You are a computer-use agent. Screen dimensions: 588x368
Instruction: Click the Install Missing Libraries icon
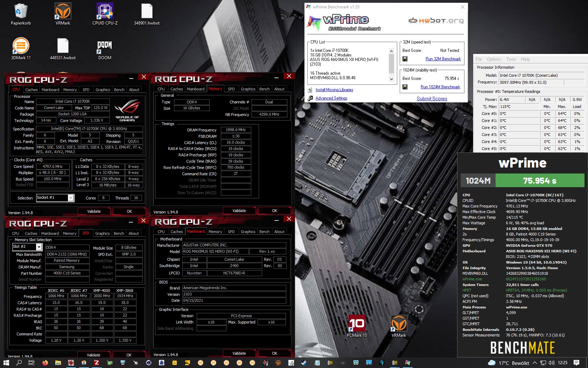pos(310,90)
